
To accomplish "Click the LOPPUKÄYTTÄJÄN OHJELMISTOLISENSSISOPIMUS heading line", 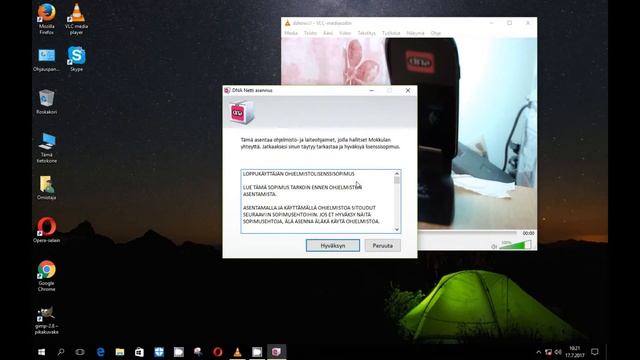I will click(x=299, y=174).
